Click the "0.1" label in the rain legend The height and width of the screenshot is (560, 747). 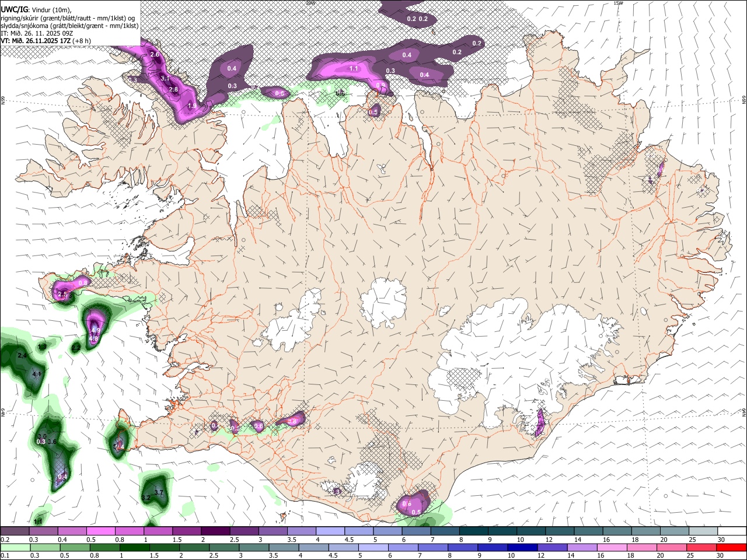(5, 555)
